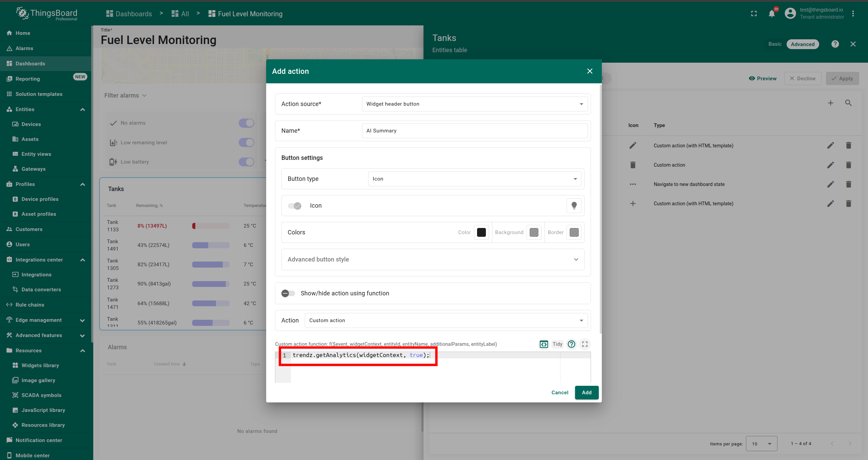Switch to the Basic mode tab
Screen dimensions: 868x460
(x=775, y=44)
